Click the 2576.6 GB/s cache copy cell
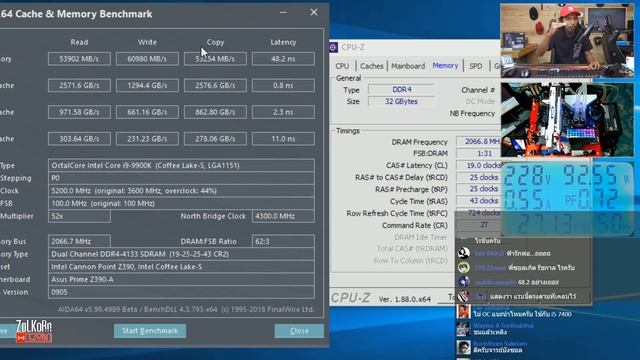The height and width of the screenshot is (360, 640). pyautogui.click(x=215, y=85)
